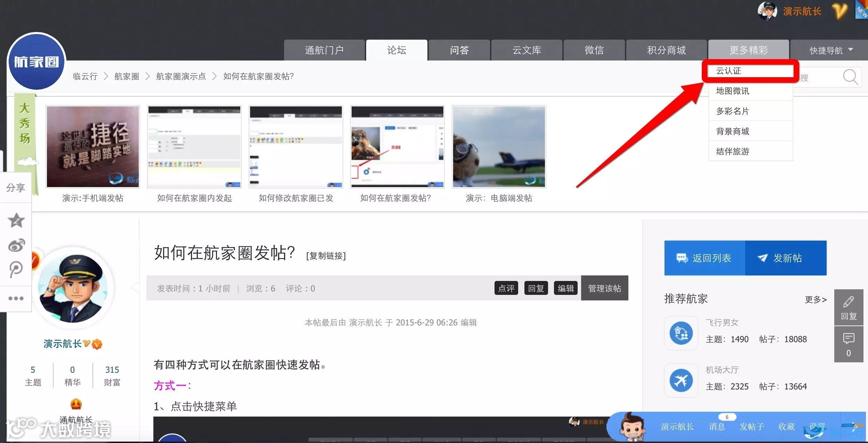Click the 飞行男女 forum icon
The image size is (868, 443).
681,333
